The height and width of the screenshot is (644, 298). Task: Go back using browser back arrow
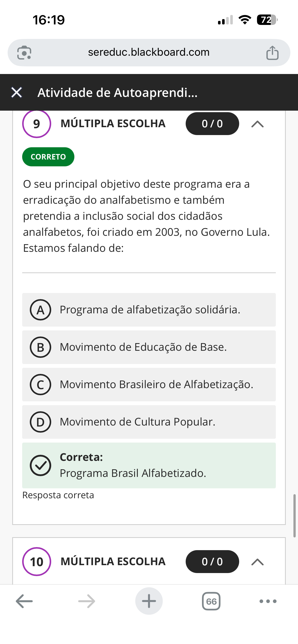point(24,601)
